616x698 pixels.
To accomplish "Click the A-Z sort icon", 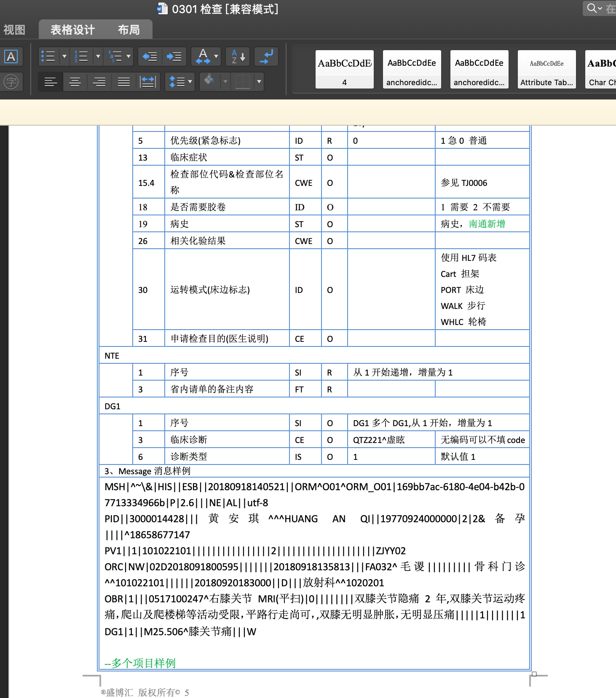I will 238,56.
